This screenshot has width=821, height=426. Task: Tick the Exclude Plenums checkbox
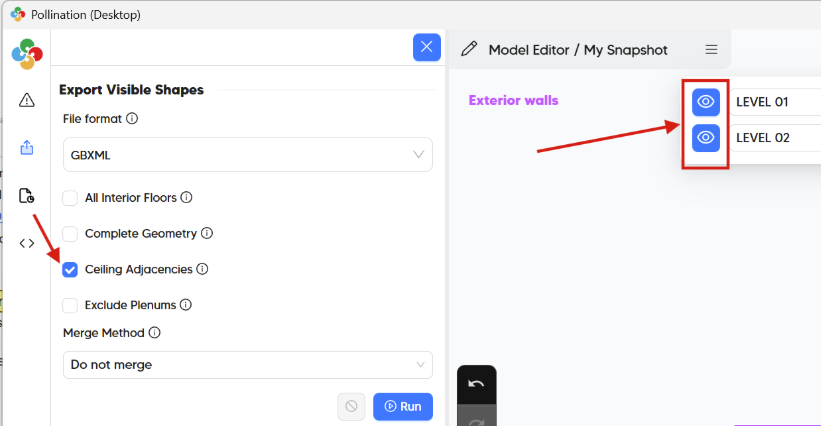(x=70, y=305)
